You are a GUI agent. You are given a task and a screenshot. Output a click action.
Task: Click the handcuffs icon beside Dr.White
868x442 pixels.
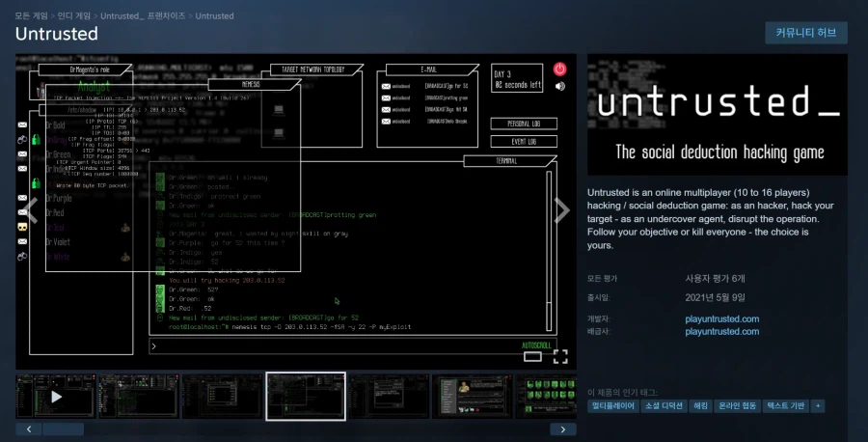[x=22, y=257]
